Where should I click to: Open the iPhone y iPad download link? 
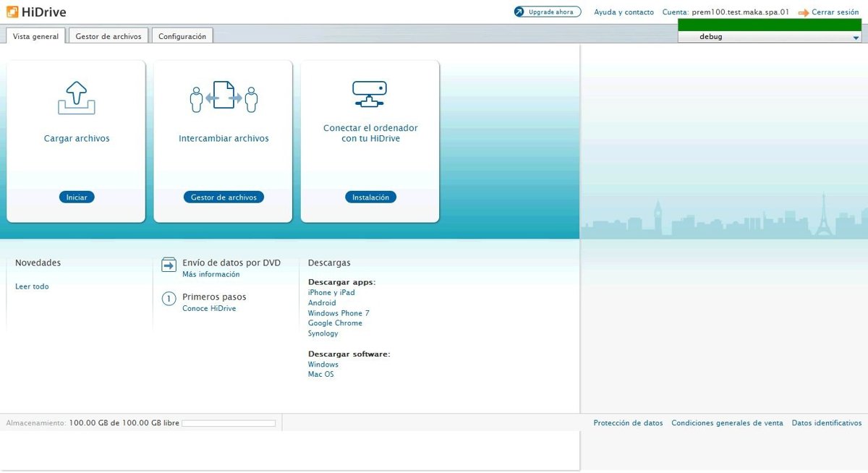(x=331, y=293)
